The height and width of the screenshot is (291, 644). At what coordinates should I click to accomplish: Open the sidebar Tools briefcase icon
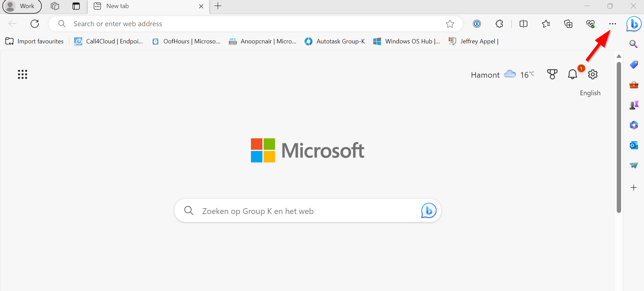point(634,85)
